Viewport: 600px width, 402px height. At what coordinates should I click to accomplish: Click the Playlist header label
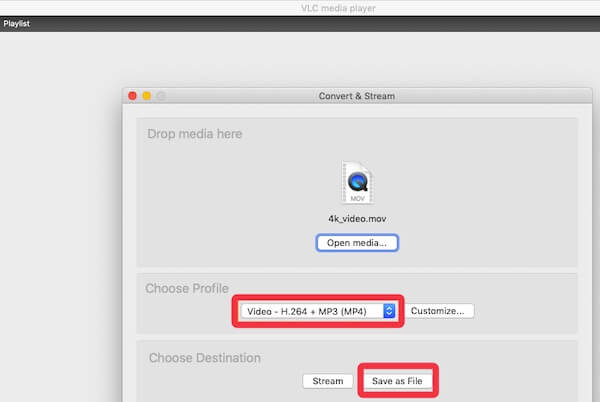17,23
